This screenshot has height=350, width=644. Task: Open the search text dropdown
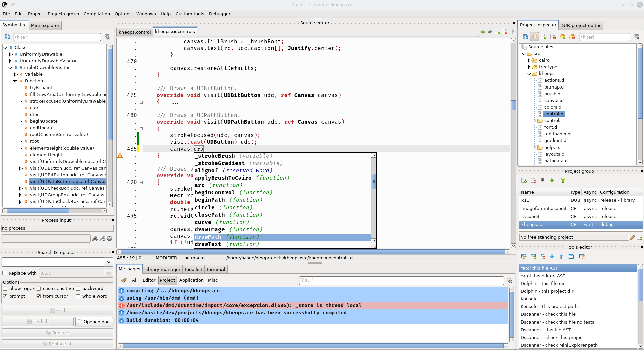point(109,262)
